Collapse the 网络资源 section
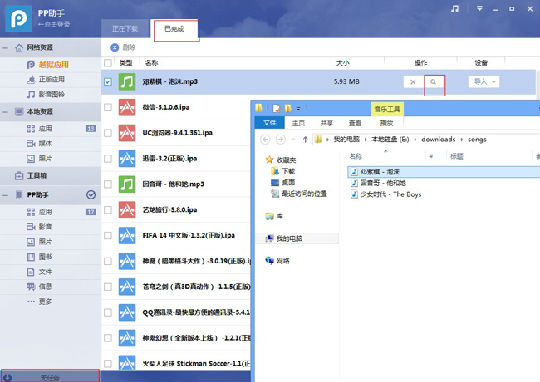Viewport: 540px width, 382px height. pos(5,48)
